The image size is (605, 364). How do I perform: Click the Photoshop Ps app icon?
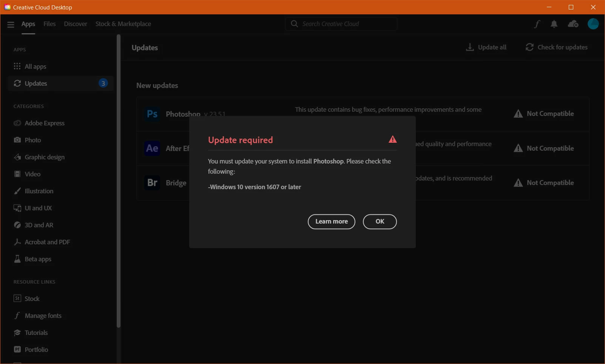(x=152, y=114)
